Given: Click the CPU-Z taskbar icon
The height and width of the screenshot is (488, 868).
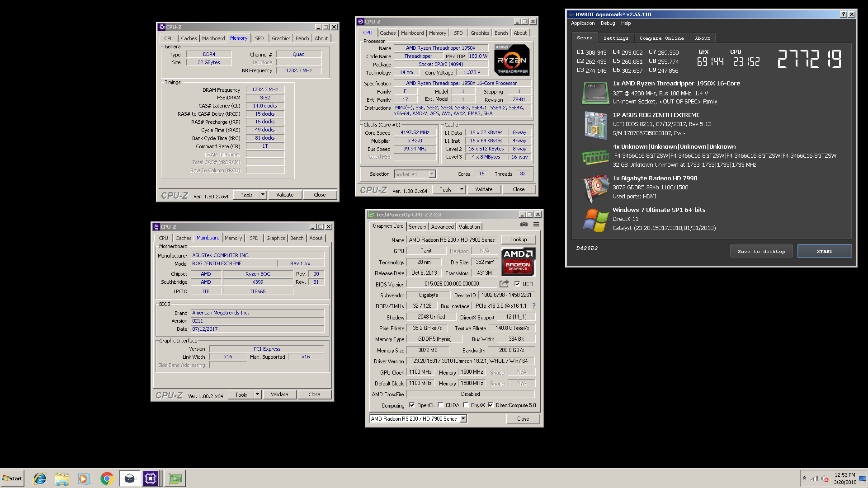Looking at the screenshot, I should click(151, 479).
